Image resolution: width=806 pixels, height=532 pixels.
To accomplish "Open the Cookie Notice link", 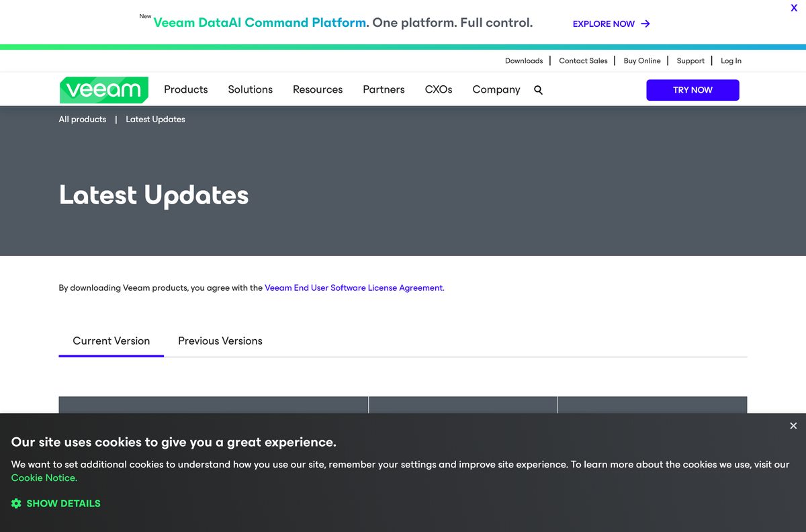I will [44, 478].
